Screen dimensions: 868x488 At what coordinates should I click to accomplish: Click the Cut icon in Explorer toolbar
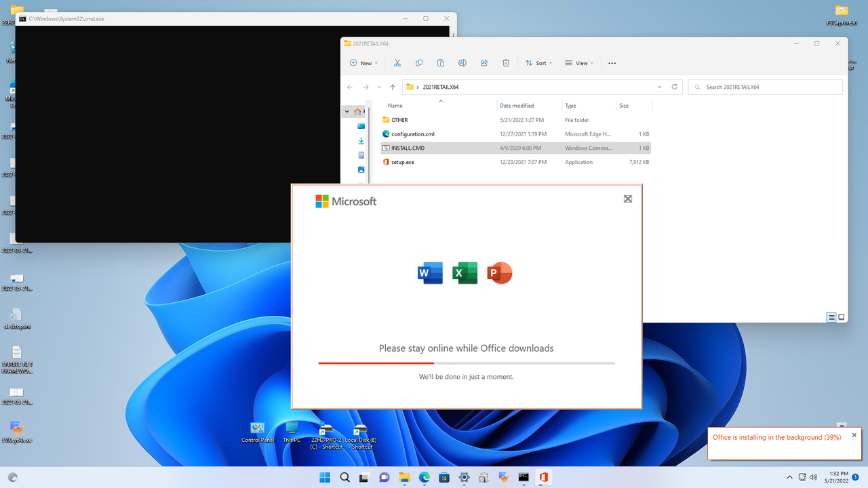(x=397, y=63)
